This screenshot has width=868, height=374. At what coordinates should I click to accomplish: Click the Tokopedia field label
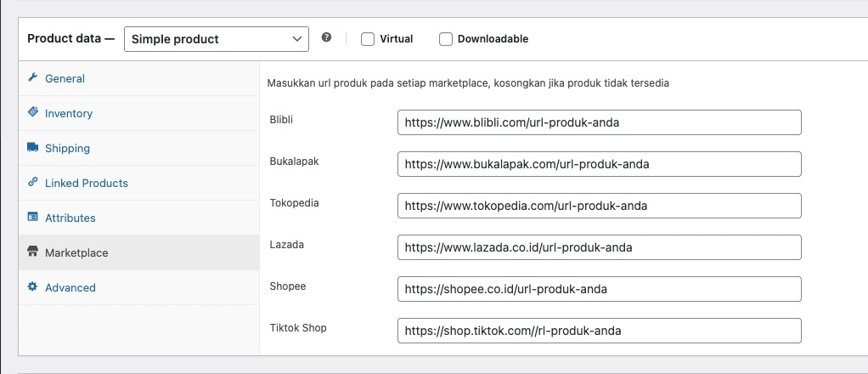[295, 203]
